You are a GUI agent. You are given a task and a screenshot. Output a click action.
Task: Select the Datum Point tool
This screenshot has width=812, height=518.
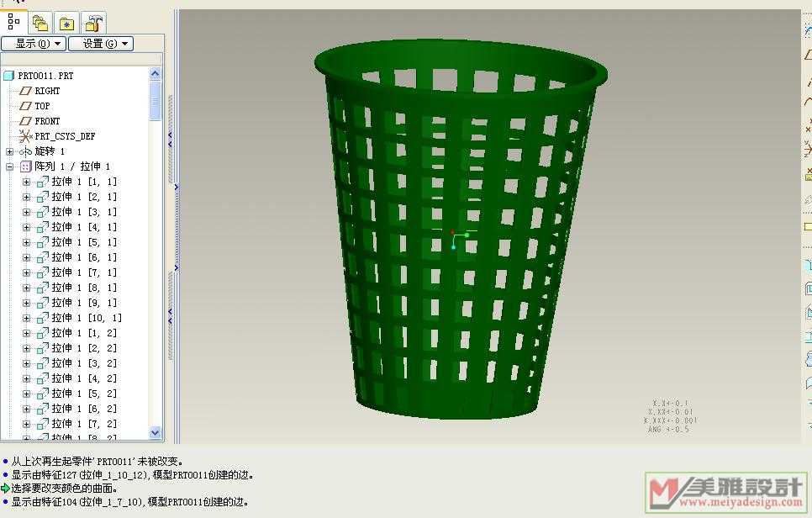[809, 126]
